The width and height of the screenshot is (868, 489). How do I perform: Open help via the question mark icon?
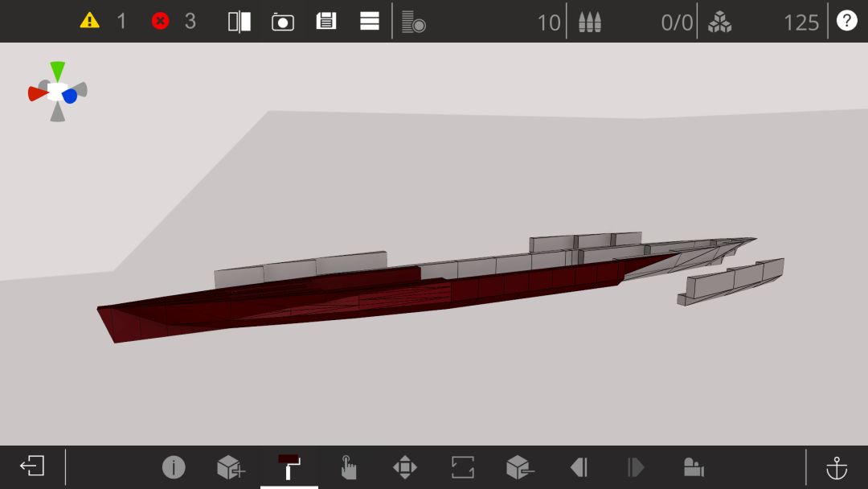(846, 20)
